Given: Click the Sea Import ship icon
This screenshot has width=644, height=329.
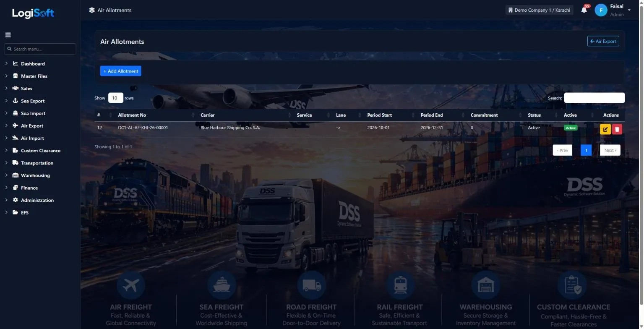Looking at the screenshot, I should click(x=16, y=113).
